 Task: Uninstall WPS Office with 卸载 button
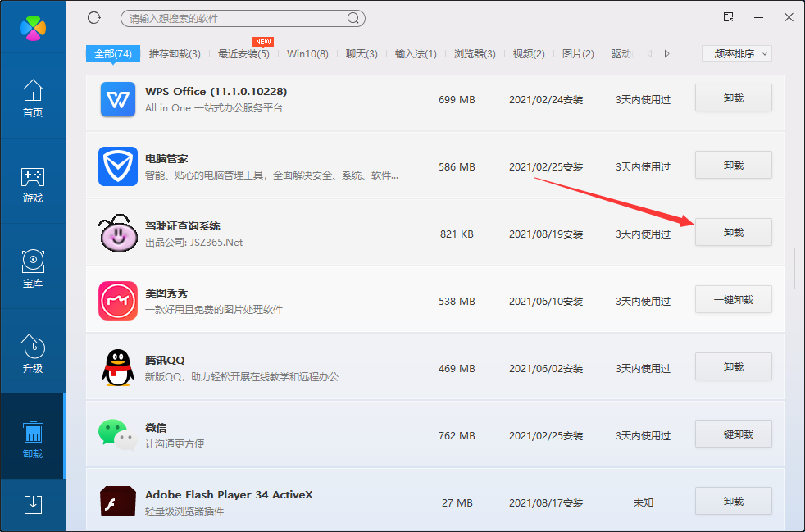point(733,98)
